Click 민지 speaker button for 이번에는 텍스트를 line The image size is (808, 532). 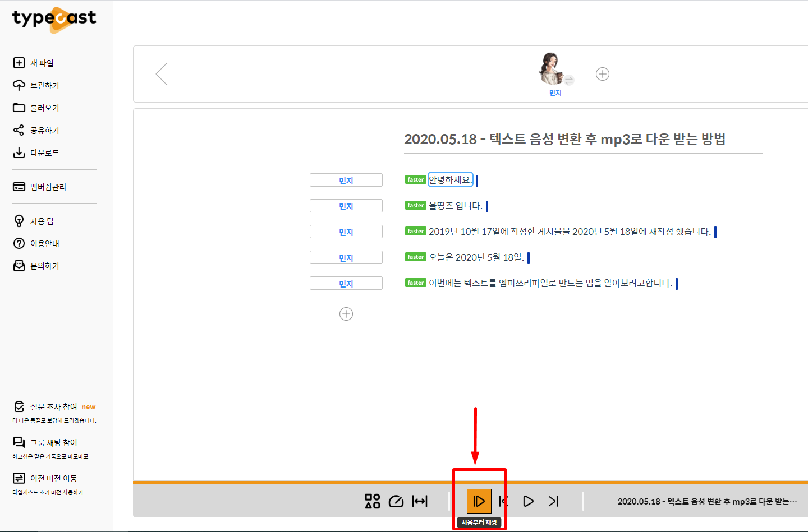click(346, 283)
